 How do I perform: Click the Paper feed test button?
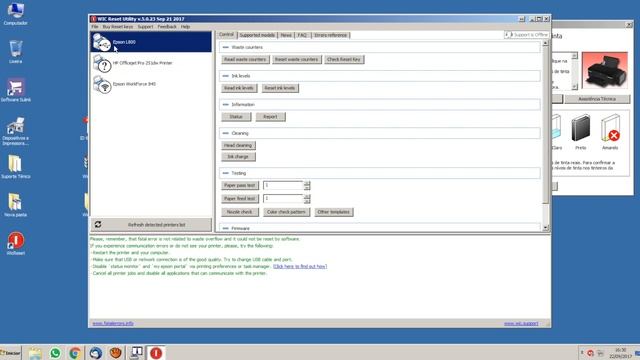[x=240, y=198]
